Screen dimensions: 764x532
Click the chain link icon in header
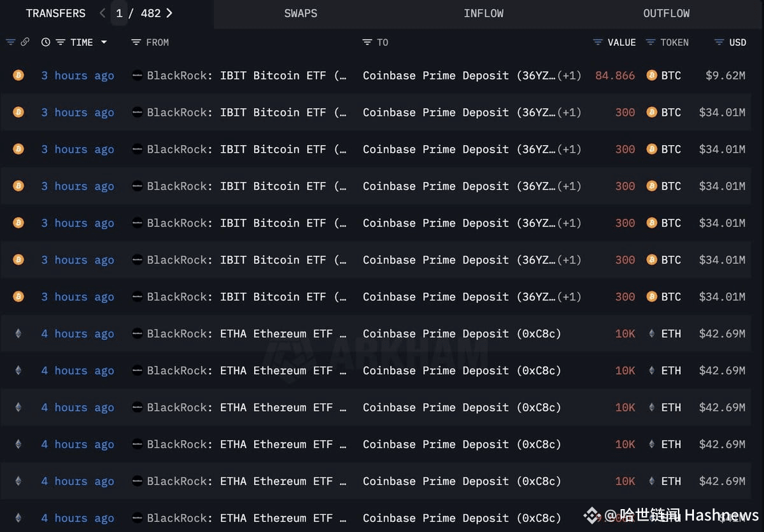[25, 42]
